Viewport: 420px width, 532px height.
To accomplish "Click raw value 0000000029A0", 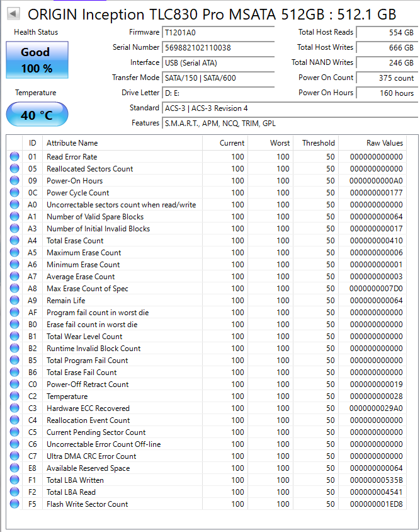I will [x=376, y=408].
